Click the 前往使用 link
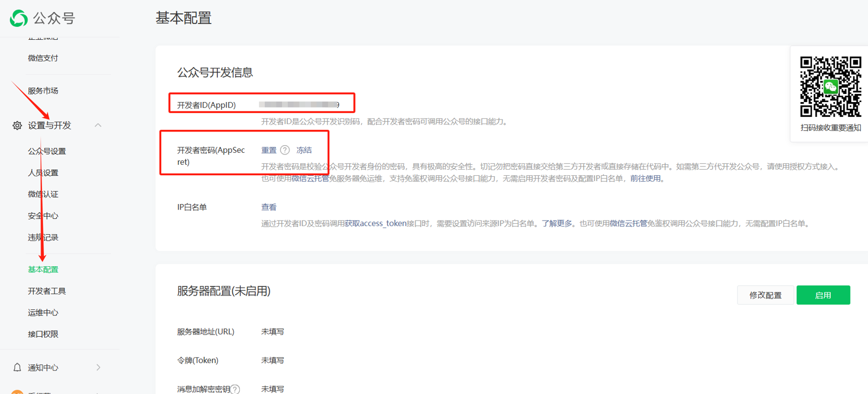 point(646,178)
